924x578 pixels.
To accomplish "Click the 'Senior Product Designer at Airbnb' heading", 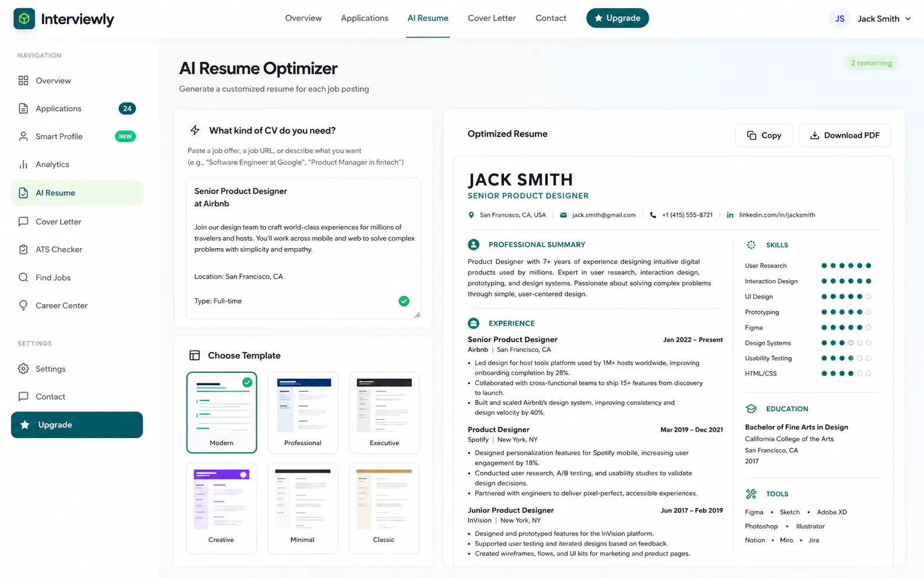I will click(241, 198).
